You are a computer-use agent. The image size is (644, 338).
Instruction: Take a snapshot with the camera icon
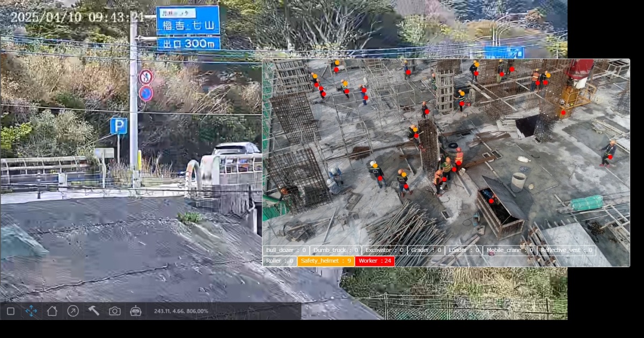coord(115,311)
